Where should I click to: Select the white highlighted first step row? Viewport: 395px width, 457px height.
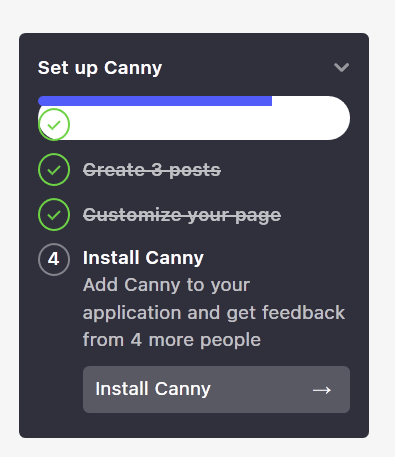point(194,118)
